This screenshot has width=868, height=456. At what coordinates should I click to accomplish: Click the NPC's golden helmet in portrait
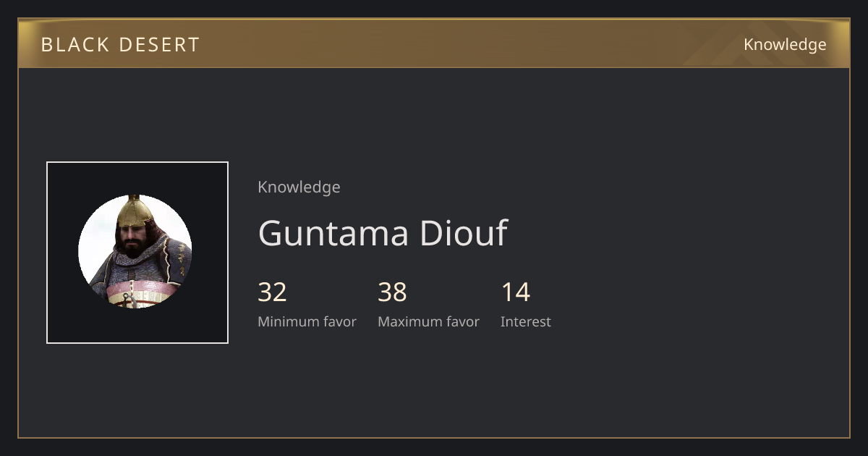click(135, 211)
